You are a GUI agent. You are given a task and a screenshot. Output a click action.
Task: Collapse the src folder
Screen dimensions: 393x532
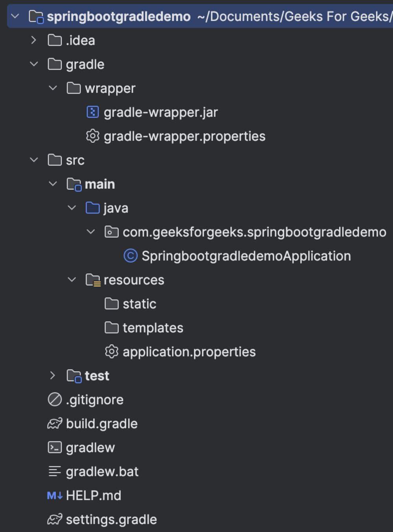[34, 160]
